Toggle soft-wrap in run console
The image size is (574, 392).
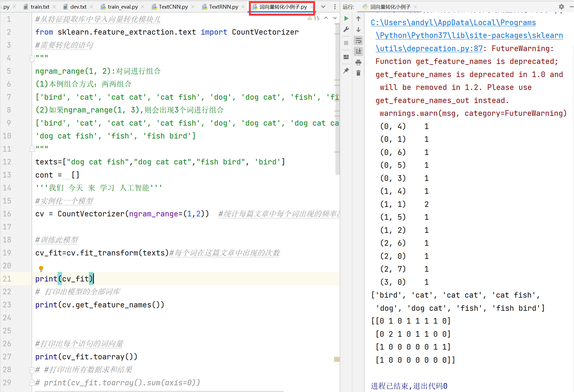point(358,41)
